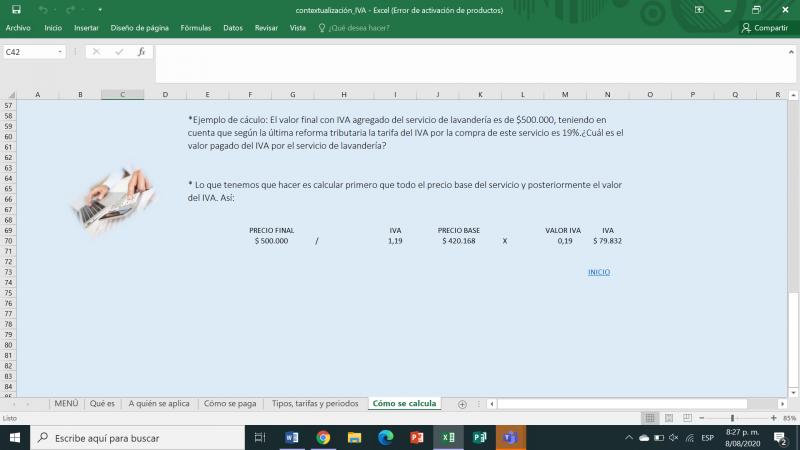800x450 pixels.
Task: Click horizontal scrollbar left arrow
Action: pos(491,404)
